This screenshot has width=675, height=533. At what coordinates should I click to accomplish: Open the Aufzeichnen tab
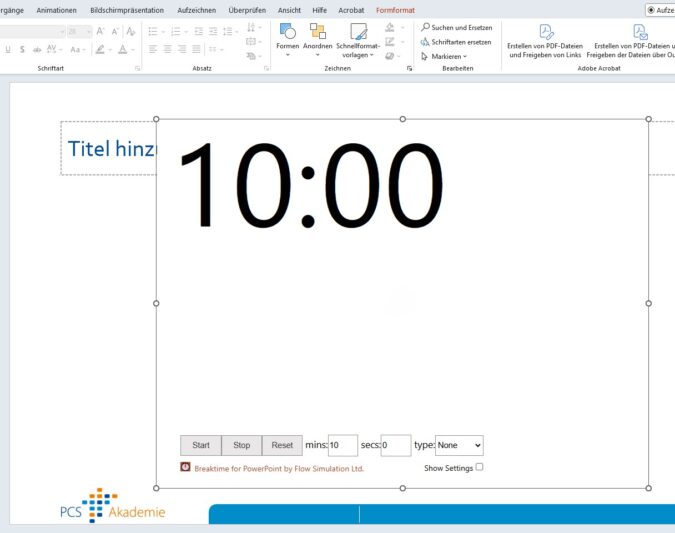[197, 10]
